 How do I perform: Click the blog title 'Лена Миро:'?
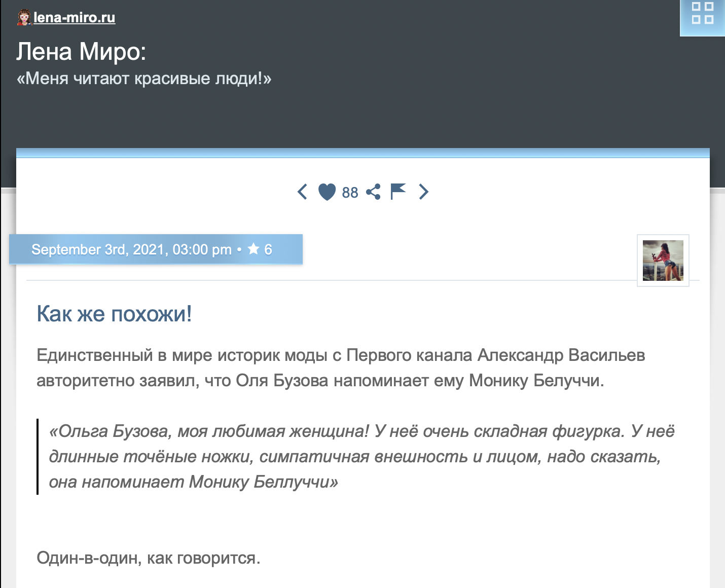click(81, 52)
